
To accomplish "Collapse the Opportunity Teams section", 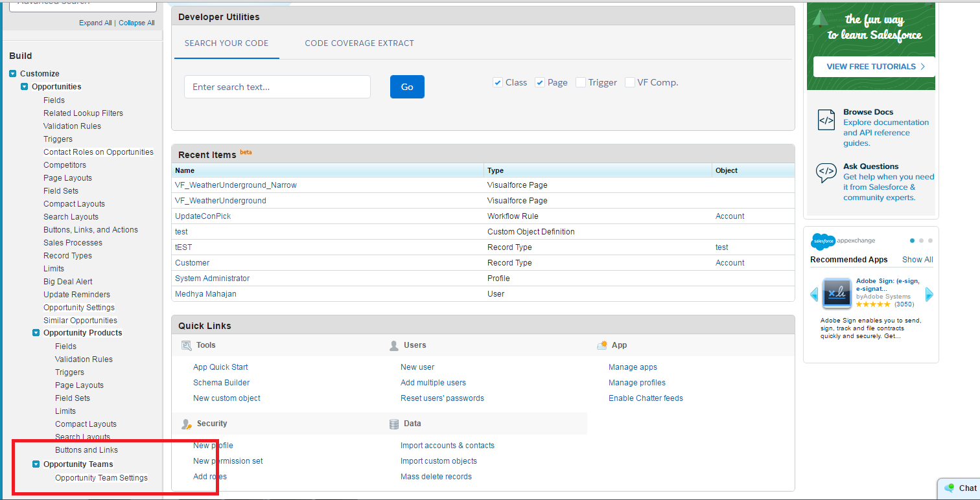I will coord(36,464).
